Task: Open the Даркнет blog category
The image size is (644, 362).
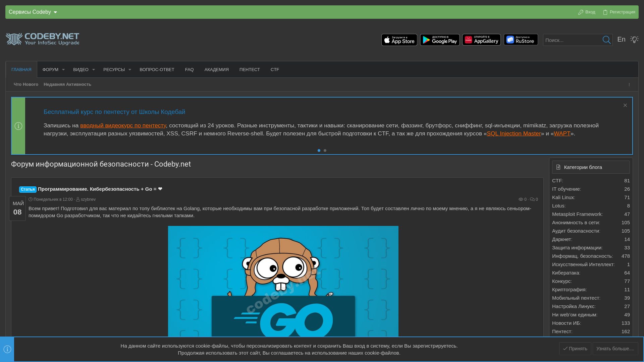Action: click(562, 239)
